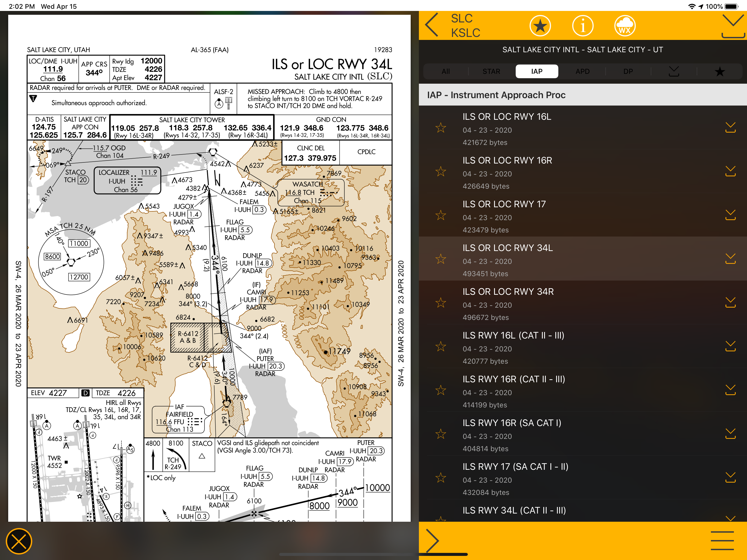Toggle the favorite star for ILS OR LOC RWY 34L
Screen dimensions: 747x560
click(440, 259)
